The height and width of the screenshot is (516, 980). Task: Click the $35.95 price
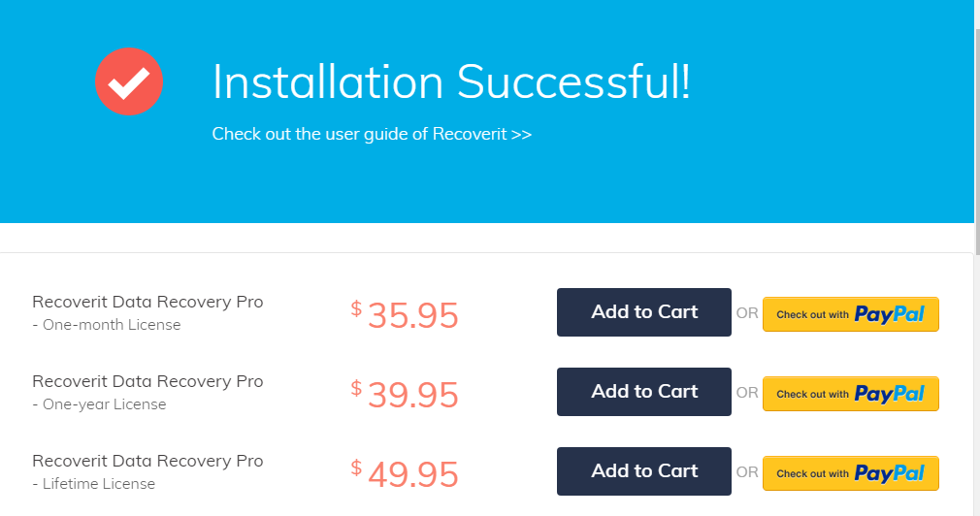[405, 315]
